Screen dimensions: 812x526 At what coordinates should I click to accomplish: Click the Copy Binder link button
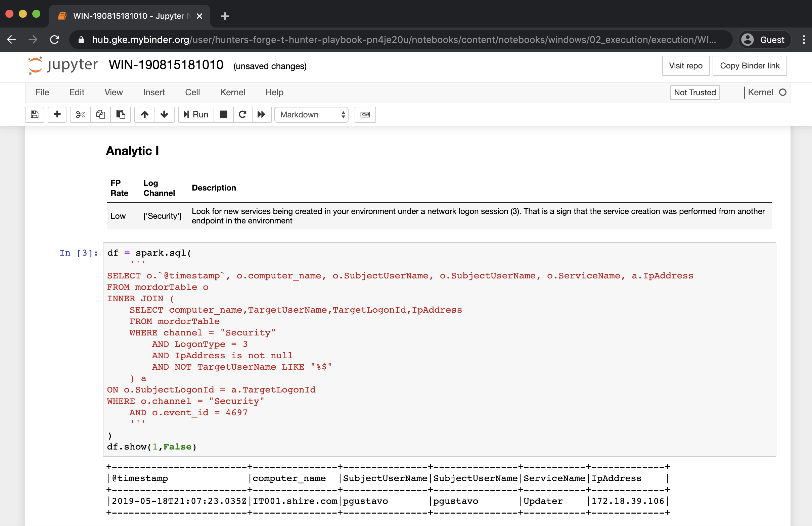point(749,66)
